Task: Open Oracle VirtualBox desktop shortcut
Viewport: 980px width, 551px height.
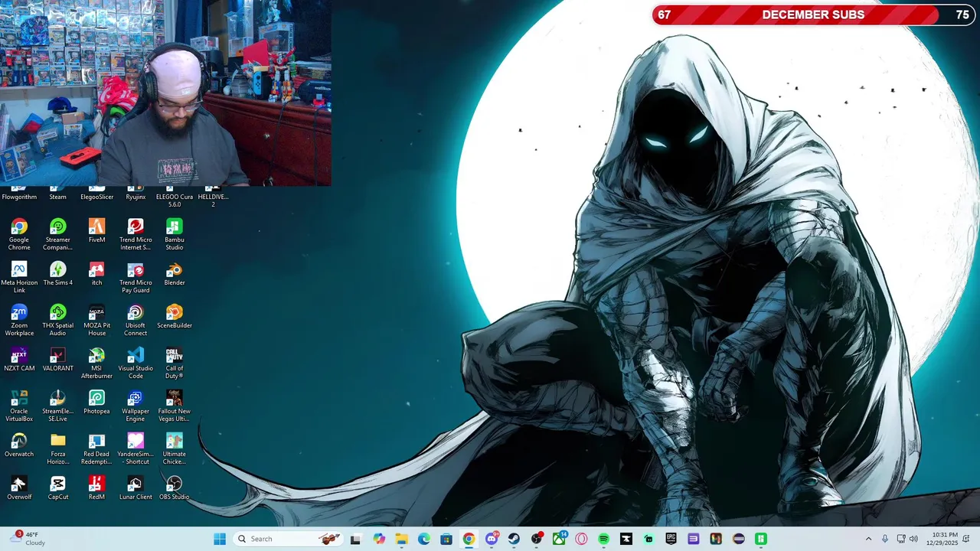Action: click(x=19, y=406)
